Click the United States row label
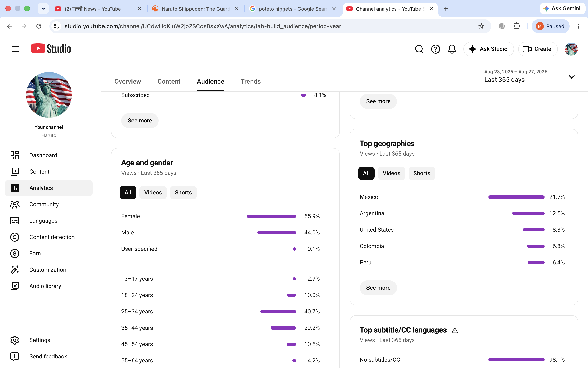Image resolution: width=588 pixels, height=368 pixels. tap(376, 230)
